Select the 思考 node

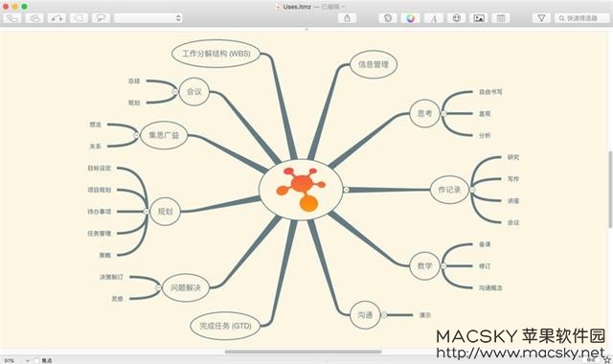click(x=424, y=113)
